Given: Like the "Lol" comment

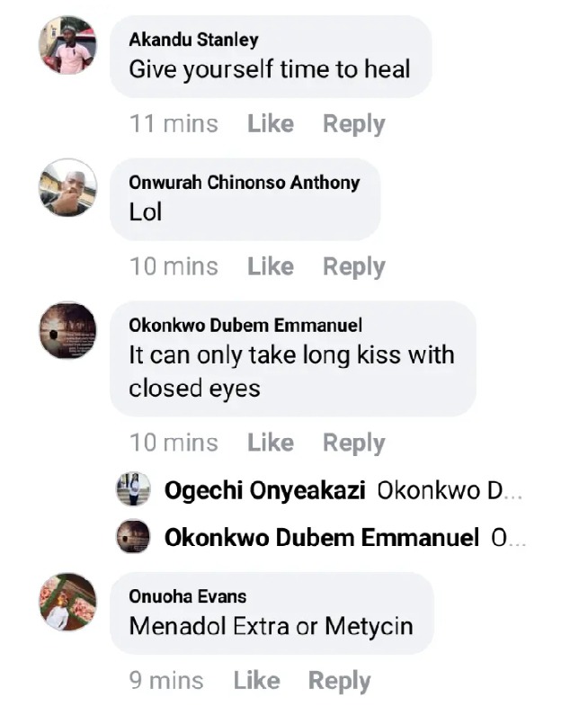Looking at the screenshot, I should (x=271, y=266).
